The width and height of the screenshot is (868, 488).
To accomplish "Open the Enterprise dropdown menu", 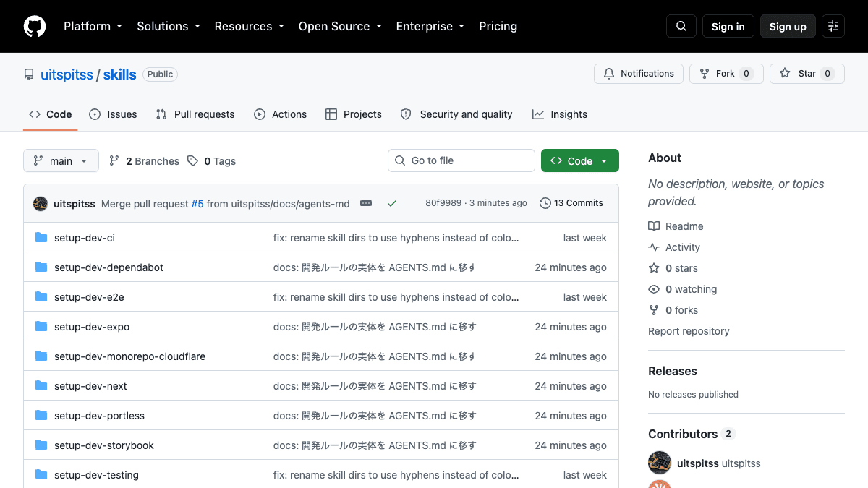I will pyautogui.click(x=430, y=26).
